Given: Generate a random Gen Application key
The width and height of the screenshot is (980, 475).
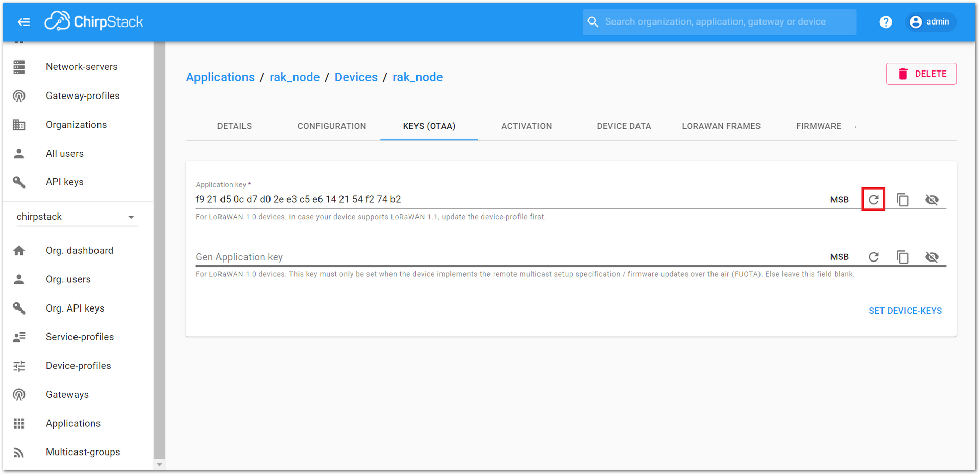Looking at the screenshot, I should click(873, 256).
